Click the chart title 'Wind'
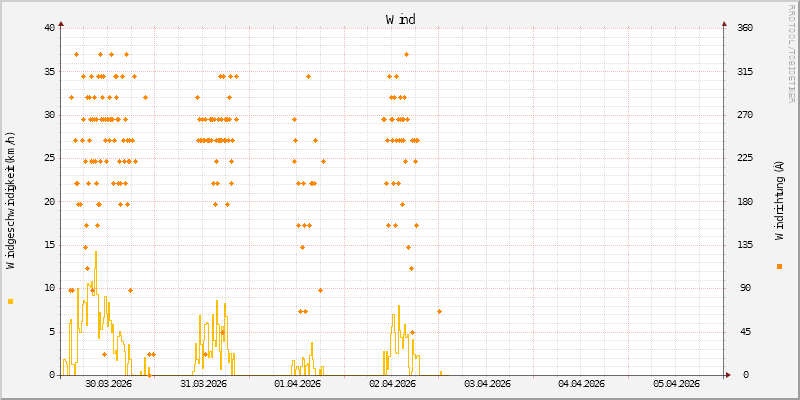 click(x=400, y=19)
